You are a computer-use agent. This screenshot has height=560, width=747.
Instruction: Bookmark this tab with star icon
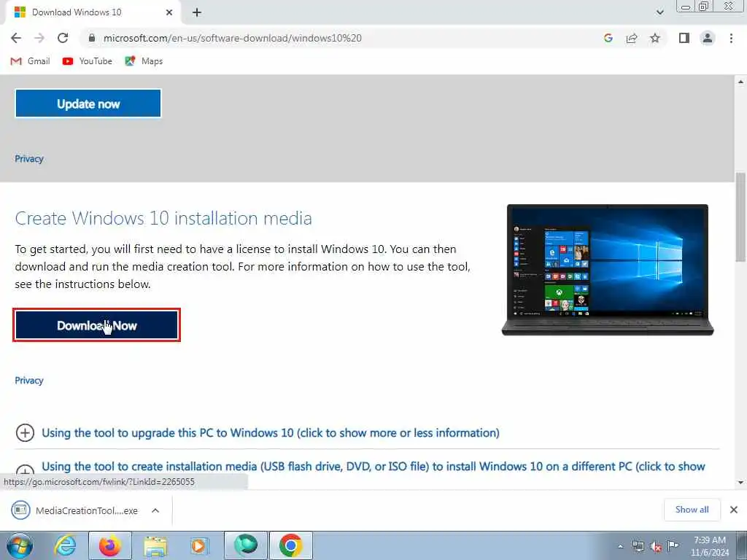[x=655, y=38]
